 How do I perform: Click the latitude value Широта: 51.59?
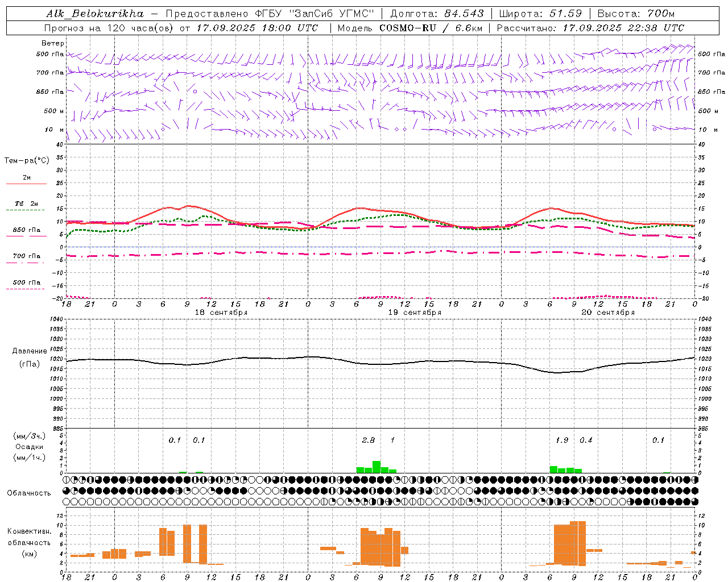tap(540, 13)
